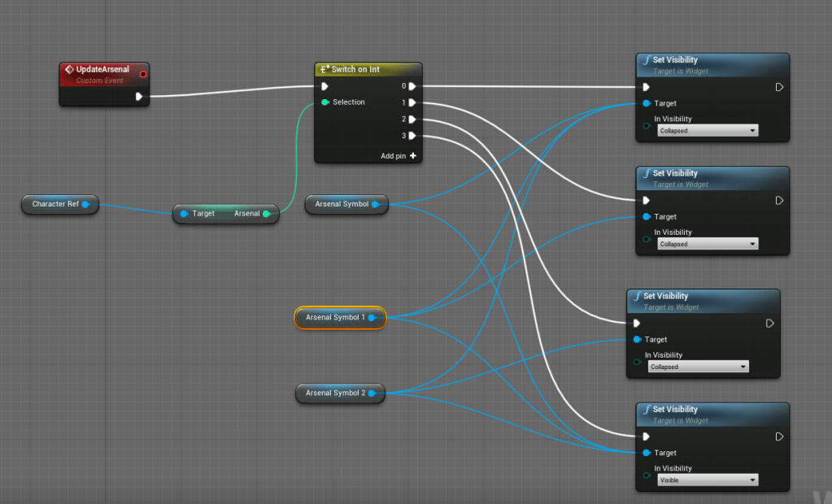
Task: Click output pin 3 on Switch on Int
Action: (412, 136)
